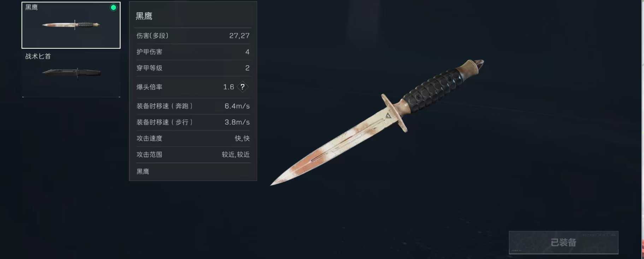
Task: Select the 黑鹰 knife thumbnail
Action: pyautogui.click(x=71, y=25)
